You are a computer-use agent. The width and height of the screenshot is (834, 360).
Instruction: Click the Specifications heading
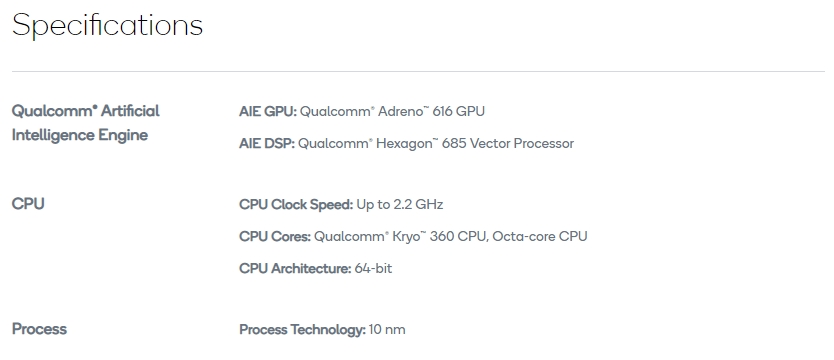107,26
